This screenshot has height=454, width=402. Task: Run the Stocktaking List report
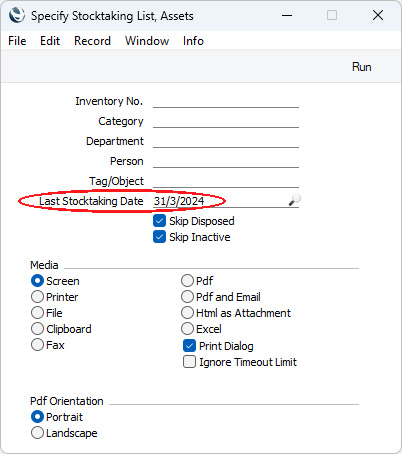(361, 67)
